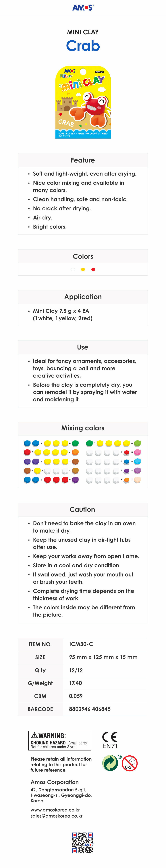The height and width of the screenshot is (868, 166).
Task: Select the yellow color dot
Action: [83, 269]
